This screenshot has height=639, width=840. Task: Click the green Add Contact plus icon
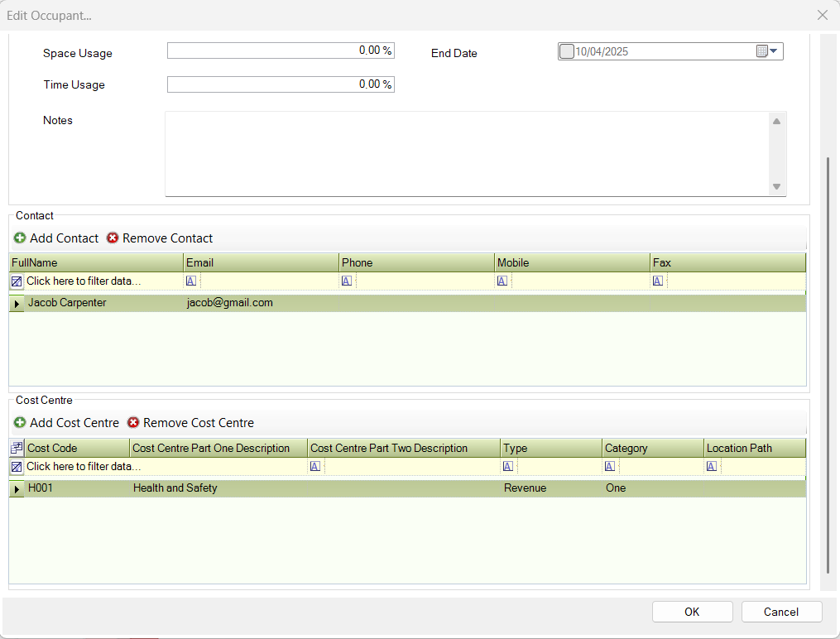tap(20, 238)
